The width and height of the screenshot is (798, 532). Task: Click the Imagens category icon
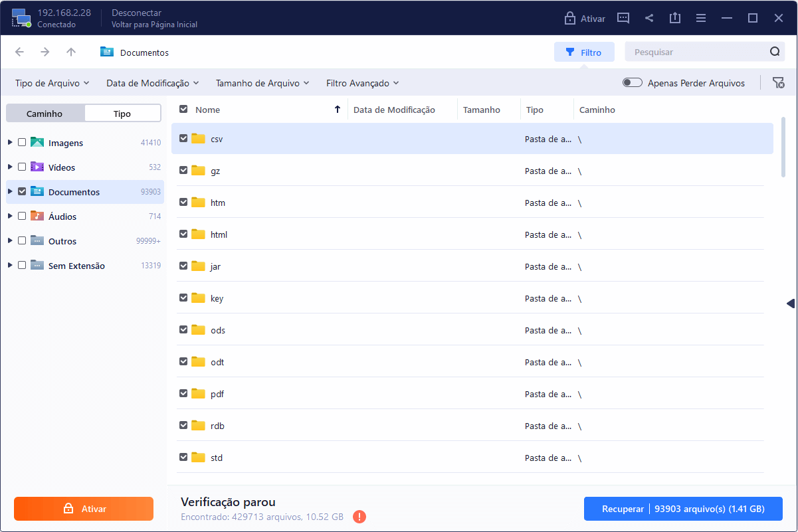click(x=37, y=142)
